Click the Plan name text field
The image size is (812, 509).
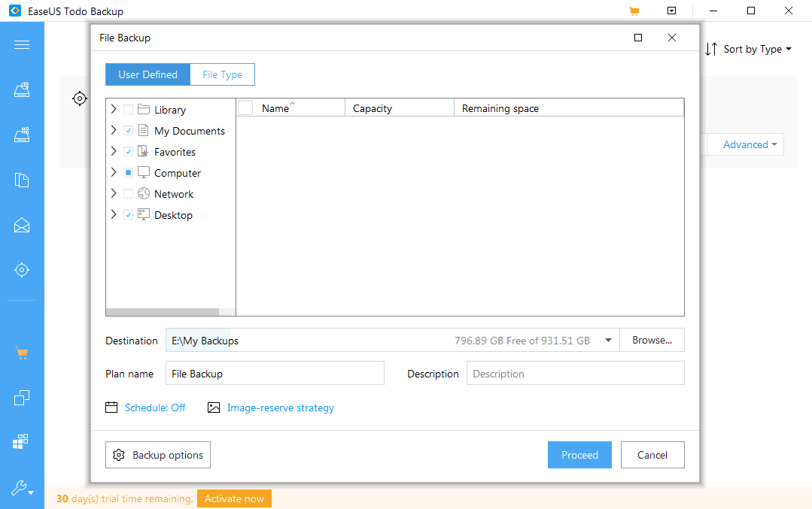(275, 374)
